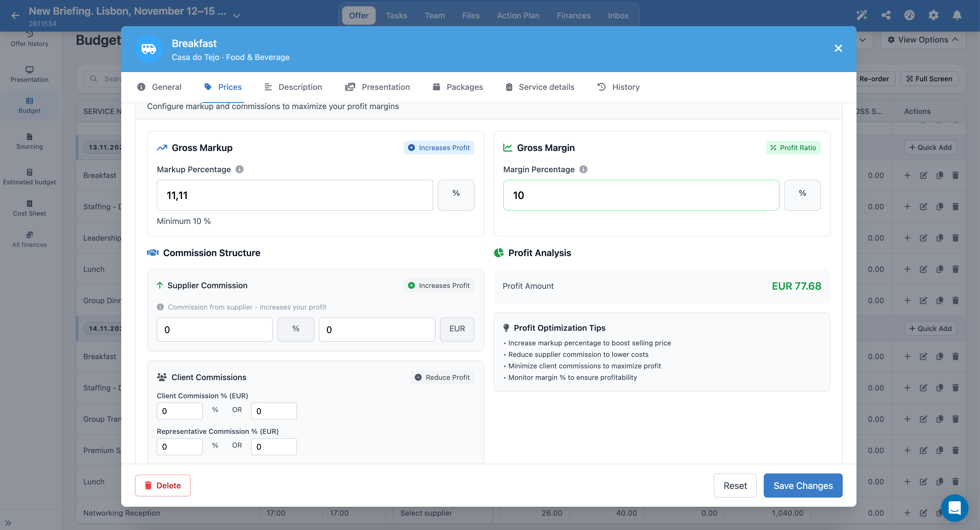Open the magic wand tool in header
The width and height of the screenshot is (980, 530).
pos(862,15)
